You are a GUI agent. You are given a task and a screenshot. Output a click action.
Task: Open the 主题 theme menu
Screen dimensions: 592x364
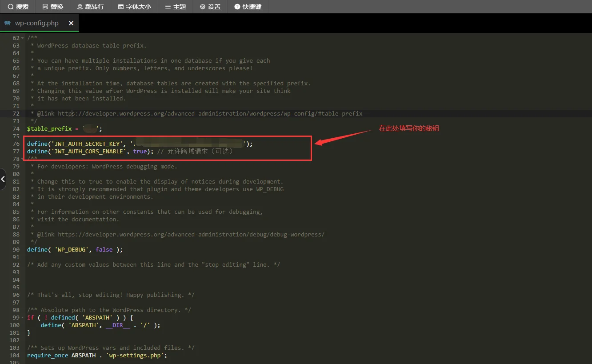click(176, 7)
